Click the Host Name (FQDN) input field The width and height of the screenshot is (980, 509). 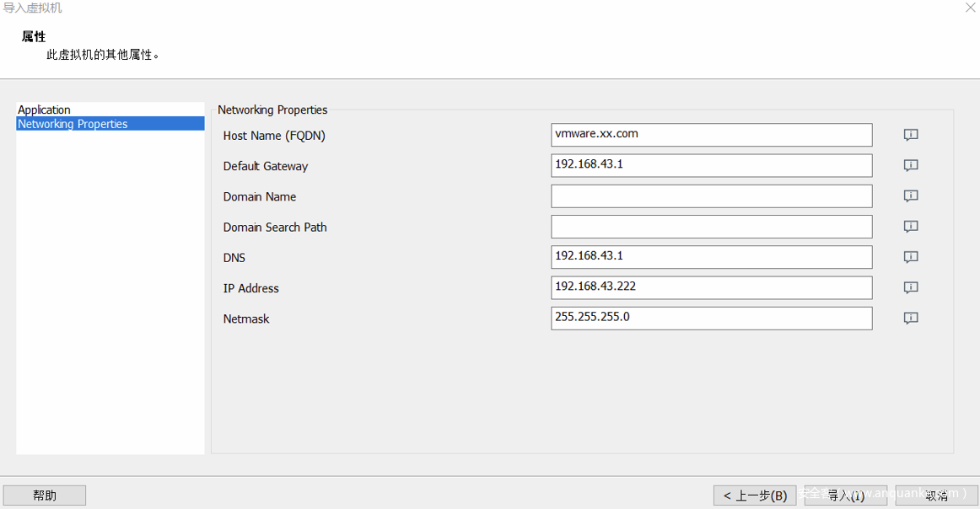pyautogui.click(x=711, y=135)
